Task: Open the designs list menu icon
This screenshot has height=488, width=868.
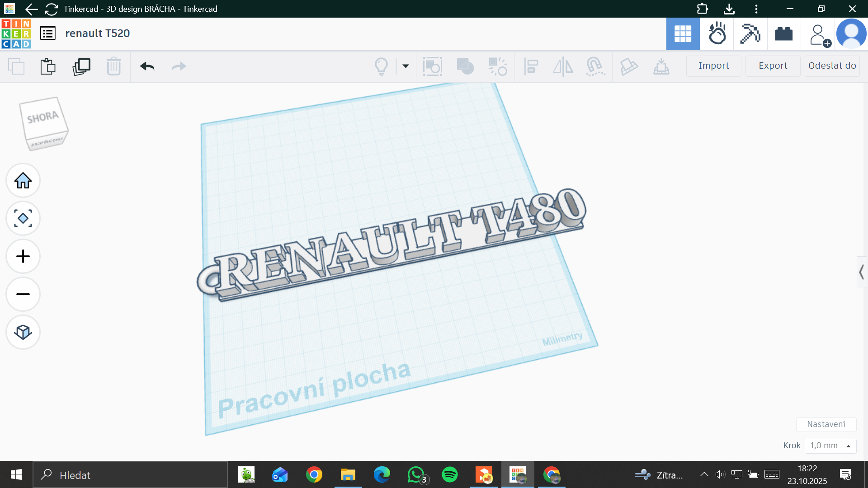Action: pos(48,33)
